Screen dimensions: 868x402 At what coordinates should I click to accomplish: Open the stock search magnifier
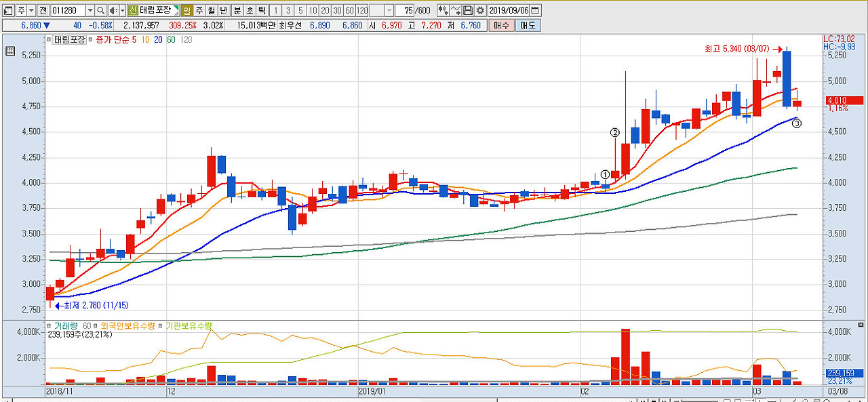tap(100, 11)
